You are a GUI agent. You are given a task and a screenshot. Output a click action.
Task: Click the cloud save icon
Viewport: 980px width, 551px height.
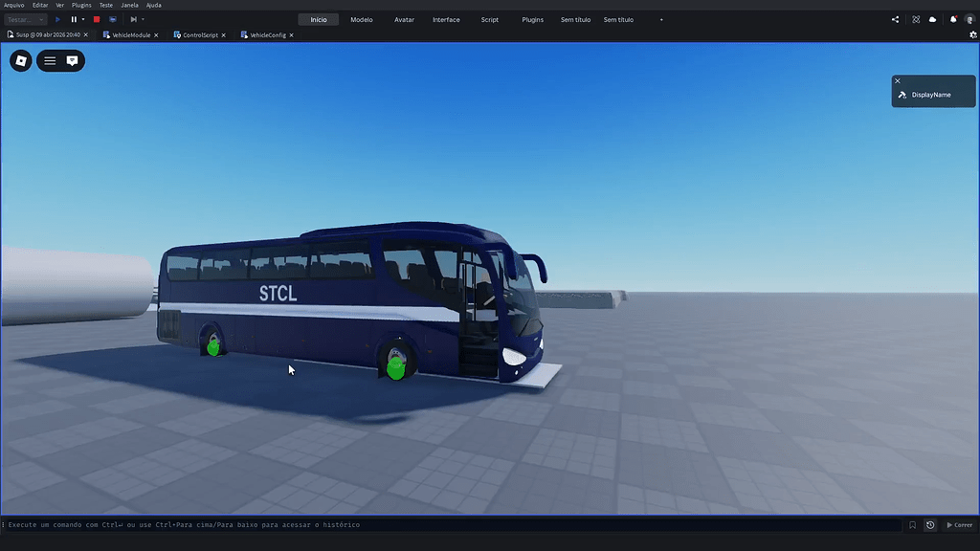pos(932,19)
